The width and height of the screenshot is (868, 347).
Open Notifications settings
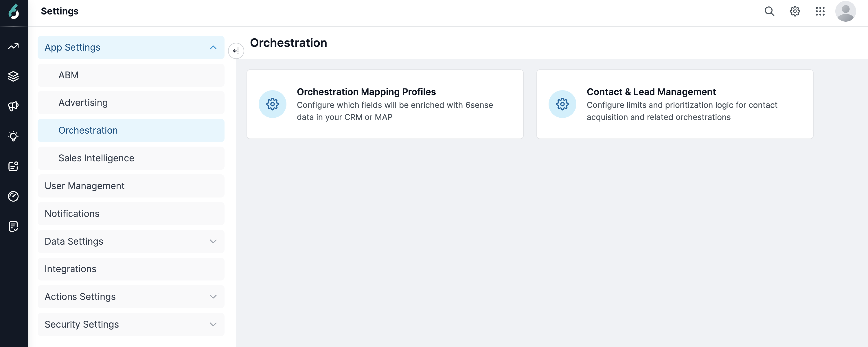[131, 214]
